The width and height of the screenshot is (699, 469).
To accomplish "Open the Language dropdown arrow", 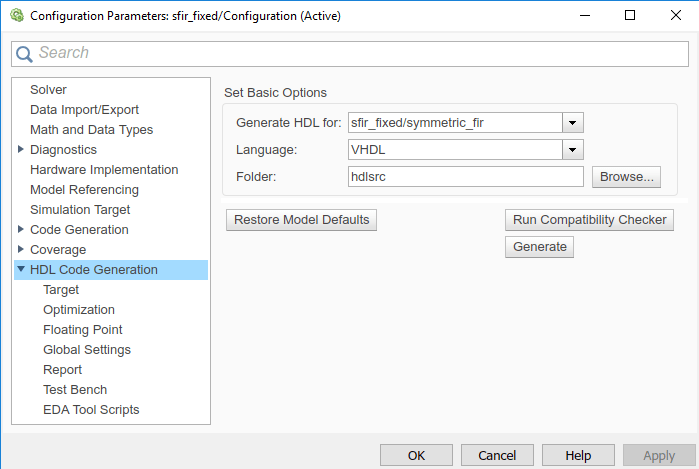I will click(573, 150).
